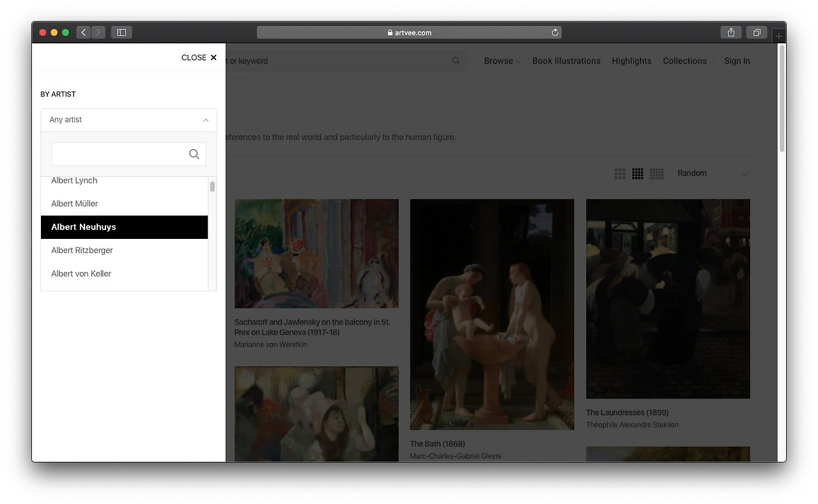The image size is (818, 504).
Task: Go back using Safari's back arrow
Action: (x=84, y=33)
